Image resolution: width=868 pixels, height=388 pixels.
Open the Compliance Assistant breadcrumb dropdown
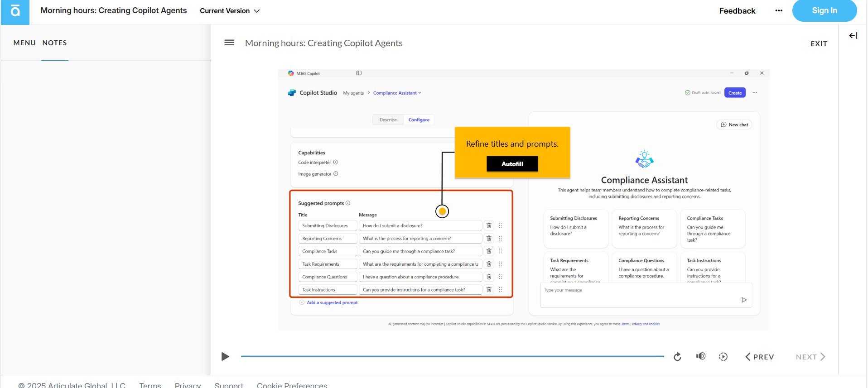tap(397, 93)
